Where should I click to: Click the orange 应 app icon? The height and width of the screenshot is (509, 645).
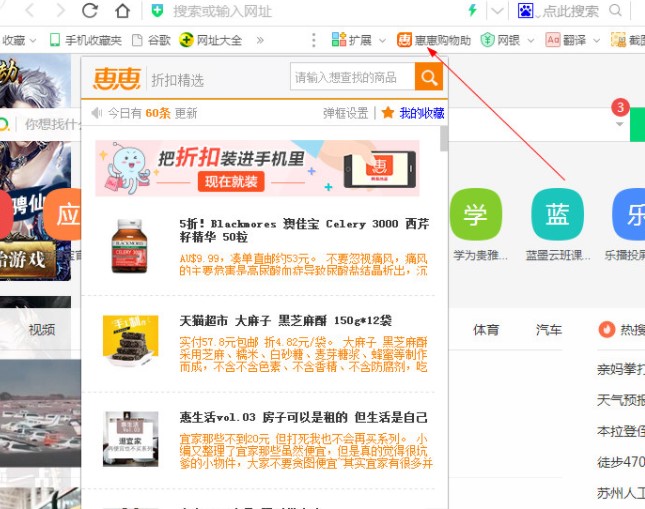point(63,214)
